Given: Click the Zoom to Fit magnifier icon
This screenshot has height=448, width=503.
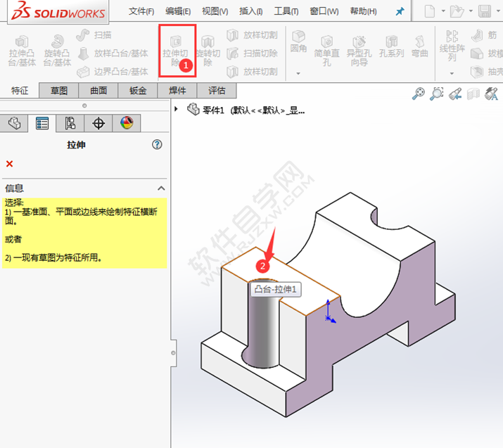Looking at the screenshot, I should [x=419, y=94].
